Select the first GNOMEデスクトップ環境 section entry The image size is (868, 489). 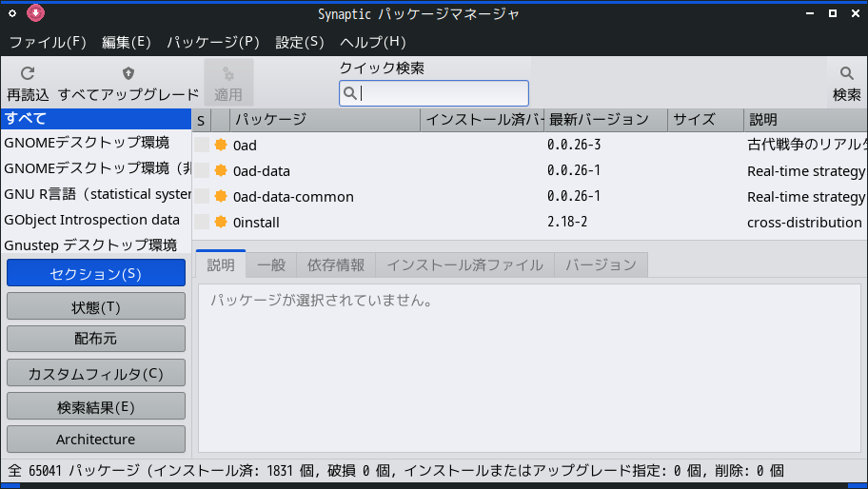point(96,143)
